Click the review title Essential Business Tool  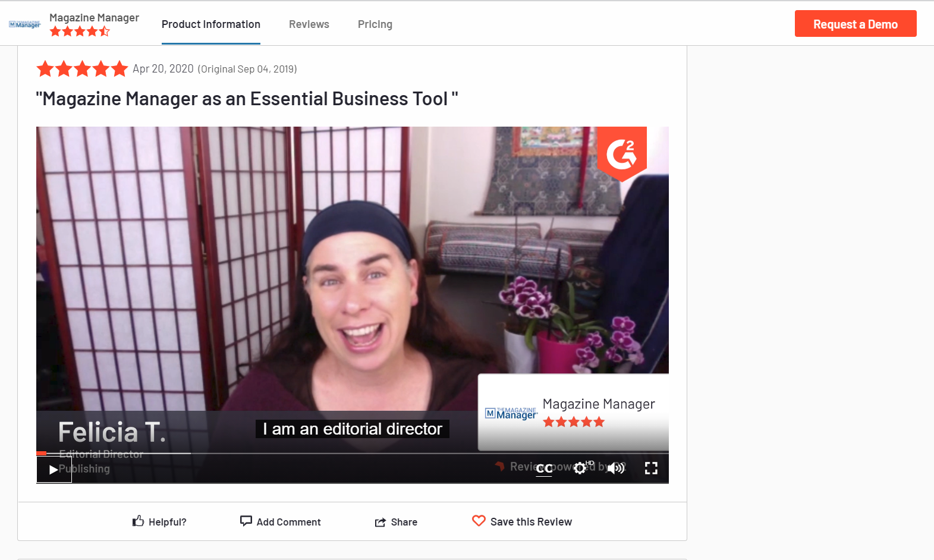coord(247,99)
